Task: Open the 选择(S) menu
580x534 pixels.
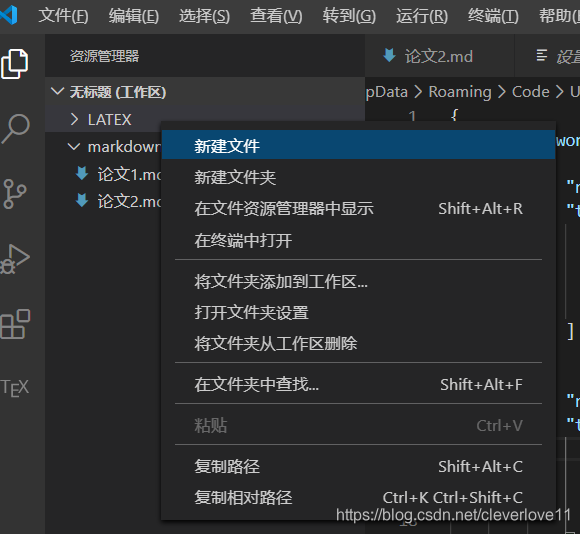Action: coord(205,16)
